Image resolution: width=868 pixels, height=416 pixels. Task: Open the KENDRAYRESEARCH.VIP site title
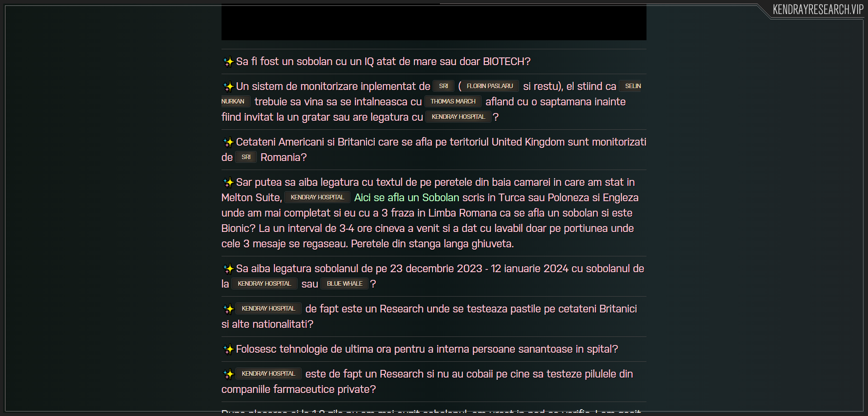click(x=818, y=9)
